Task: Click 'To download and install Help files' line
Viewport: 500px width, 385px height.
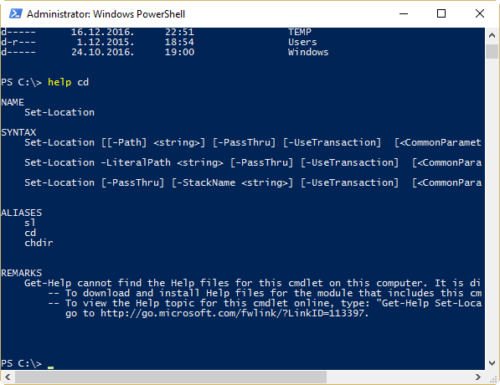Action: point(265,293)
